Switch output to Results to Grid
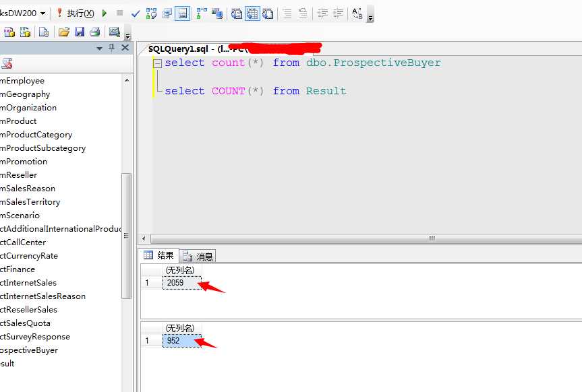Image resolution: width=582 pixels, height=392 pixels. [252, 13]
